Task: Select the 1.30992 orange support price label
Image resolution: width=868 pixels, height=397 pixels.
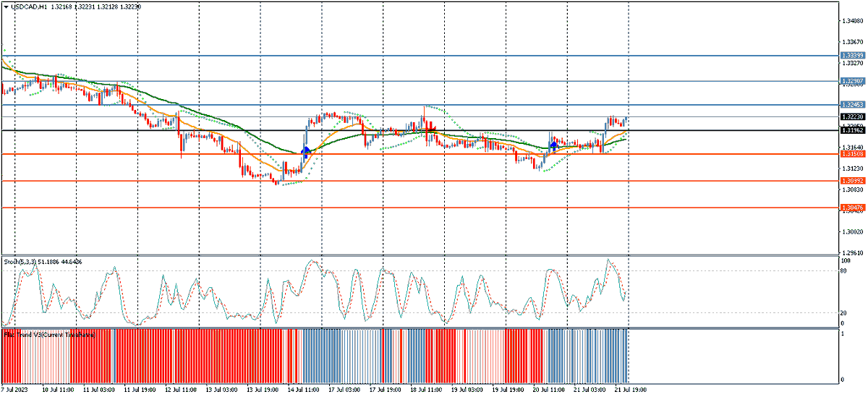Action: [x=853, y=181]
